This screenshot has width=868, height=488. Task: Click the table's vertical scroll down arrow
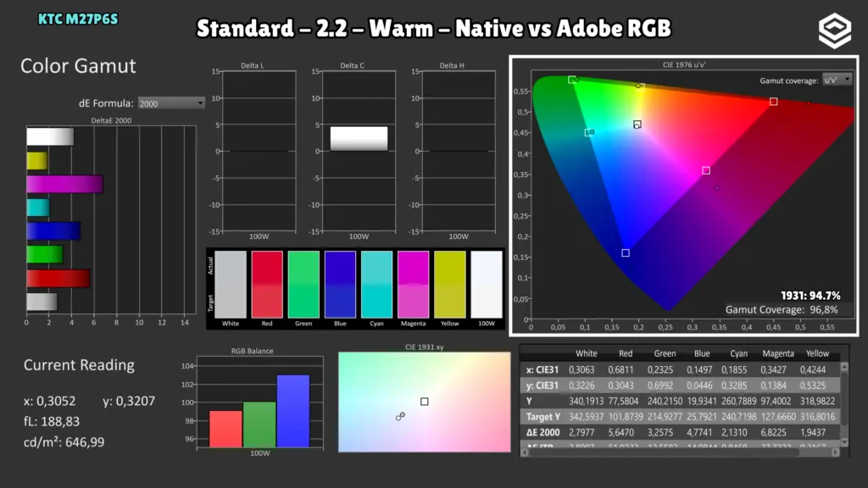coord(844,441)
